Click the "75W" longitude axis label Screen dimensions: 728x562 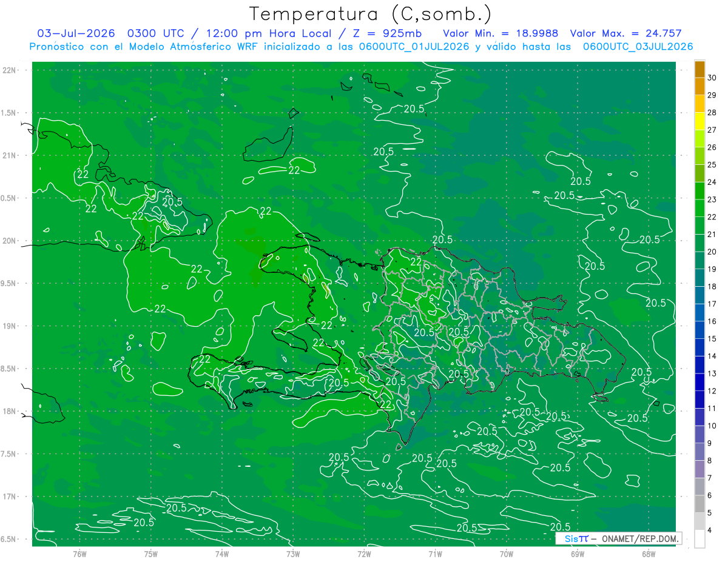point(151,554)
